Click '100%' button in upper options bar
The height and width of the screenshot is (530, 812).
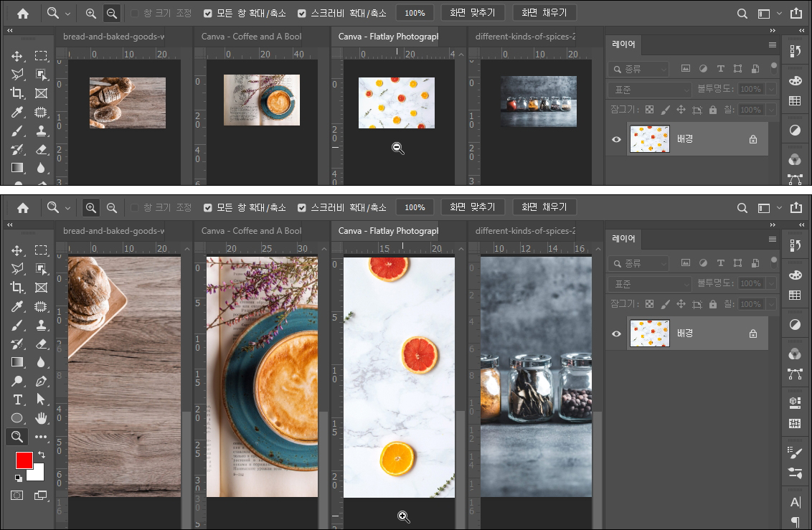(415, 13)
